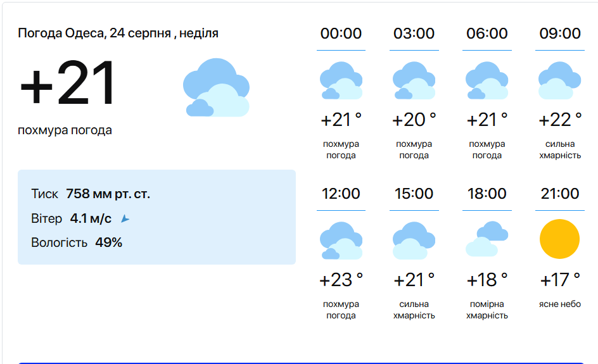Click the 00:00 forecast cloud icon
The width and height of the screenshot is (598, 364).
coord(341,81)
